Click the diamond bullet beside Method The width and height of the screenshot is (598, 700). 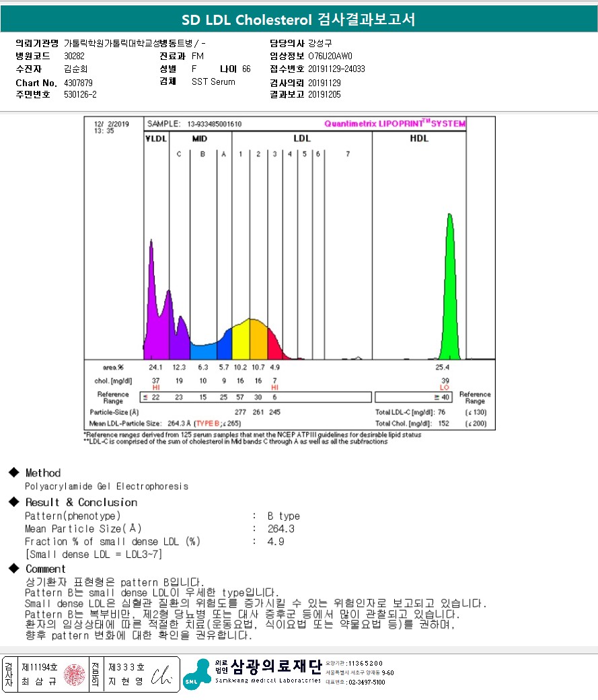[x=14, y=473]
